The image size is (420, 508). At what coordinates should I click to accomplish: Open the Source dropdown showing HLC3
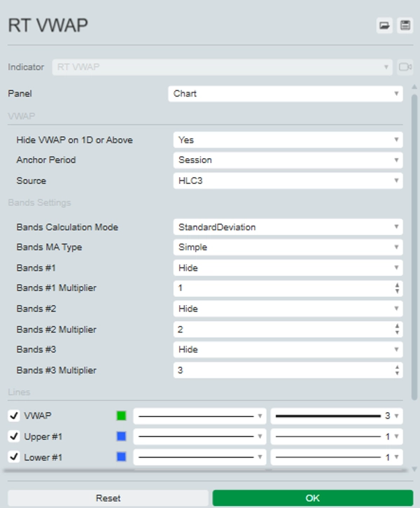[x=288, y=181]
